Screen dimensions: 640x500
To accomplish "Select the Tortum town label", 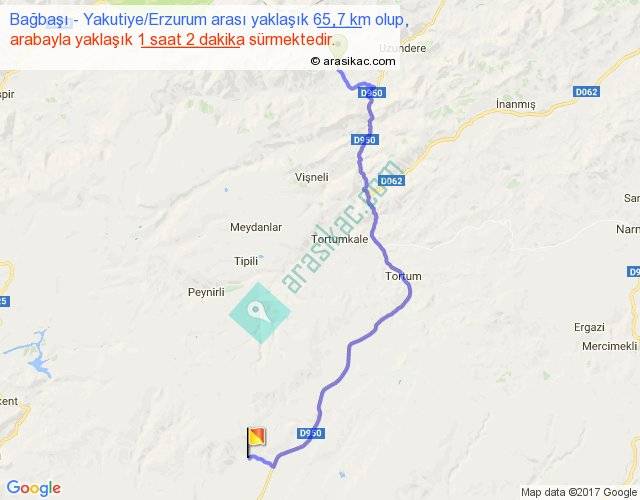I will 403,276.
